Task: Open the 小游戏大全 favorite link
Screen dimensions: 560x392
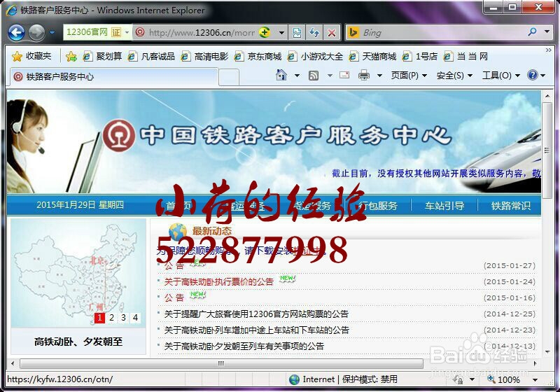Action: 315,56
